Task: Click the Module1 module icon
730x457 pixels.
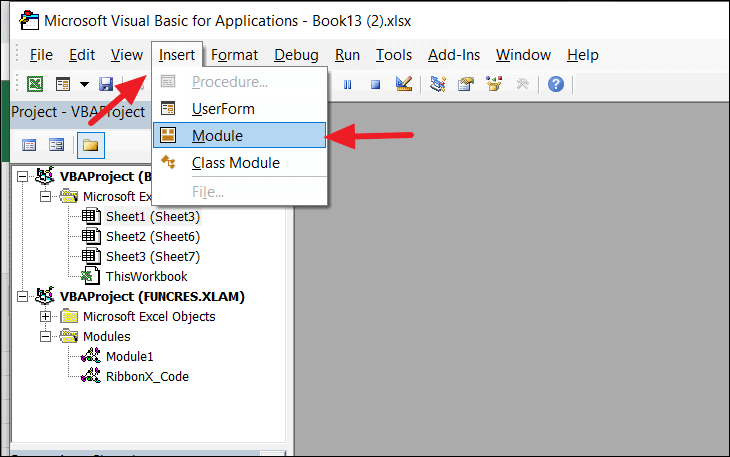Action: (91, 356)
